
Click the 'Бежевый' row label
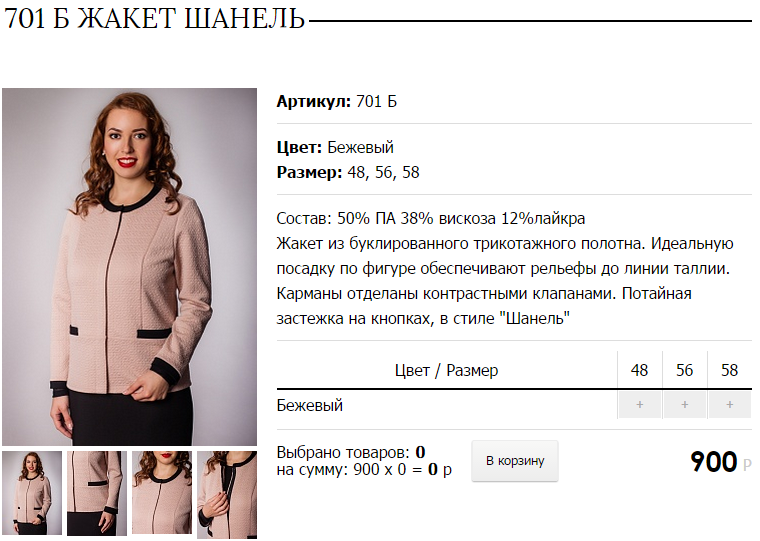coord(309,405)
